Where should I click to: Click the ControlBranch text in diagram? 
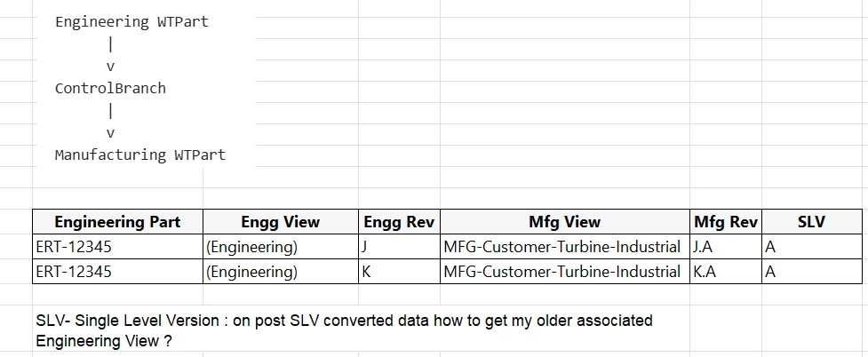click(110, 89)
